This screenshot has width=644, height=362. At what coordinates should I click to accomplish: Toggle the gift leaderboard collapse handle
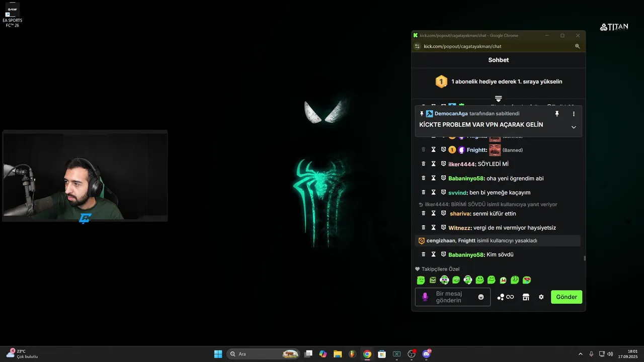498,99
